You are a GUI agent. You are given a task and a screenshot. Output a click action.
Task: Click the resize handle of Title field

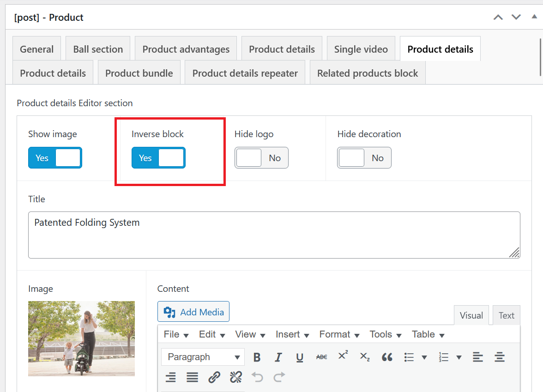tap(514, 253)
